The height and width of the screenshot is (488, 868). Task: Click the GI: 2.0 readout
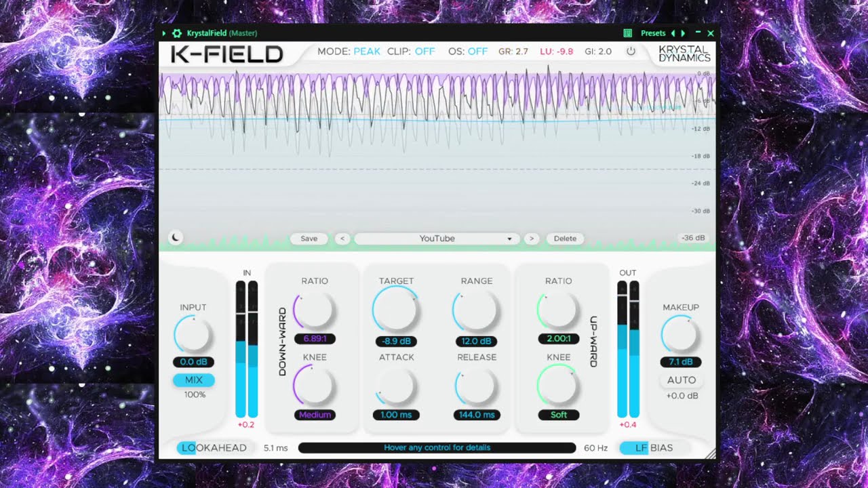coord(598,52)
